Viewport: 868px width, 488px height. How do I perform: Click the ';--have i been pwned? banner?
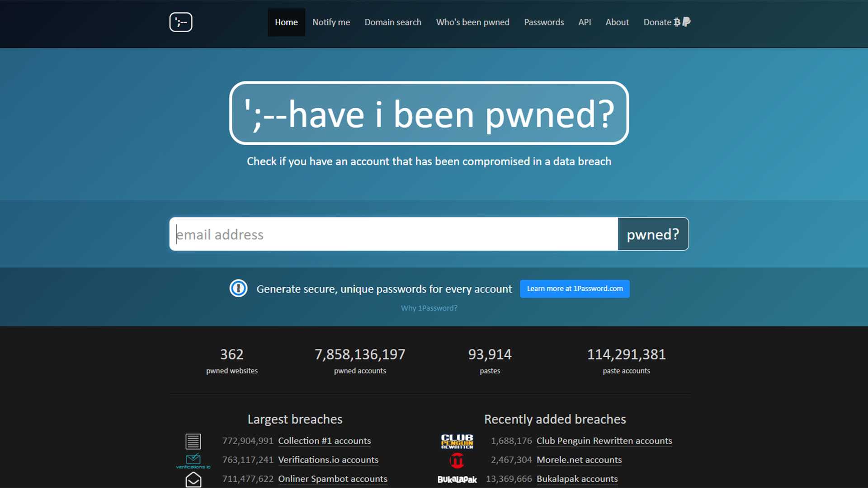point(429,113)
